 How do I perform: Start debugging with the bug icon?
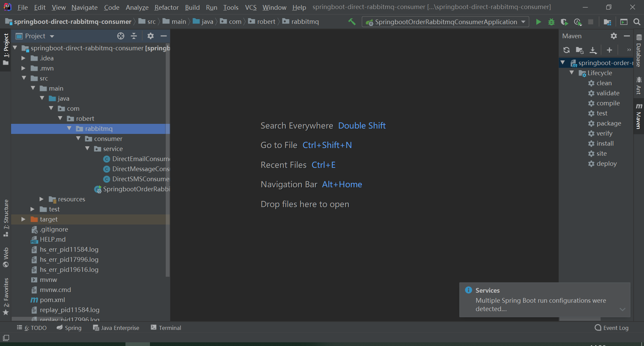coord(551,22)
